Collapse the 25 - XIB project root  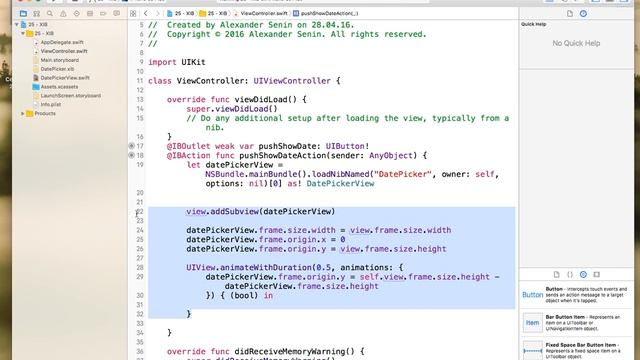coord(17,24)
